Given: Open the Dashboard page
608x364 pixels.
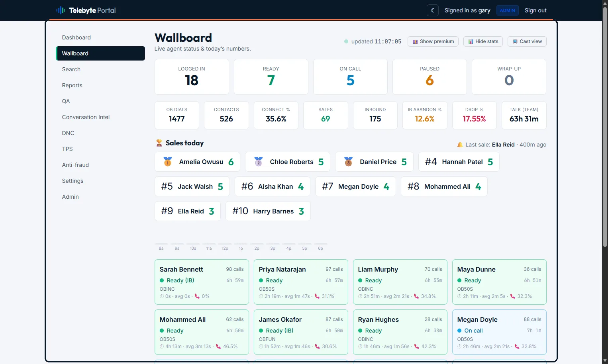Looking at the screenshot, I should pos(100,37).
